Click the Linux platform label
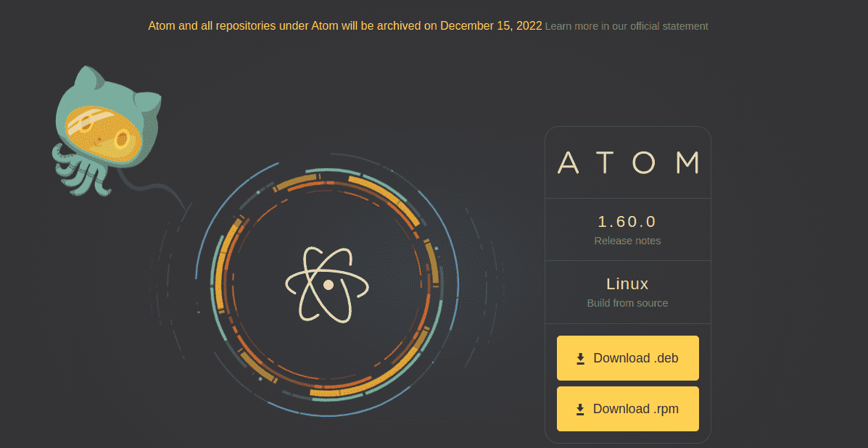Screen dimensions: 868x448 pos(627,283)
